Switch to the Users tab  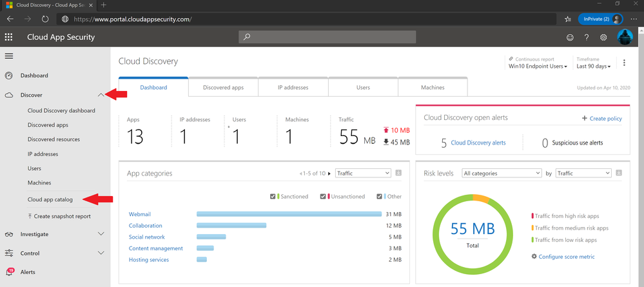pyautogui.click(x=363, y=87)
